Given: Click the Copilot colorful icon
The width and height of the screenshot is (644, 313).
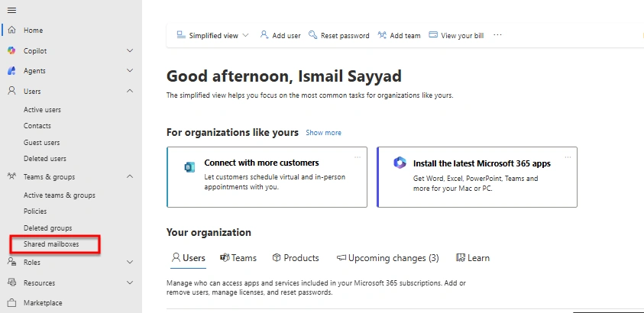Looking at the screenshot, I should 11,50.
